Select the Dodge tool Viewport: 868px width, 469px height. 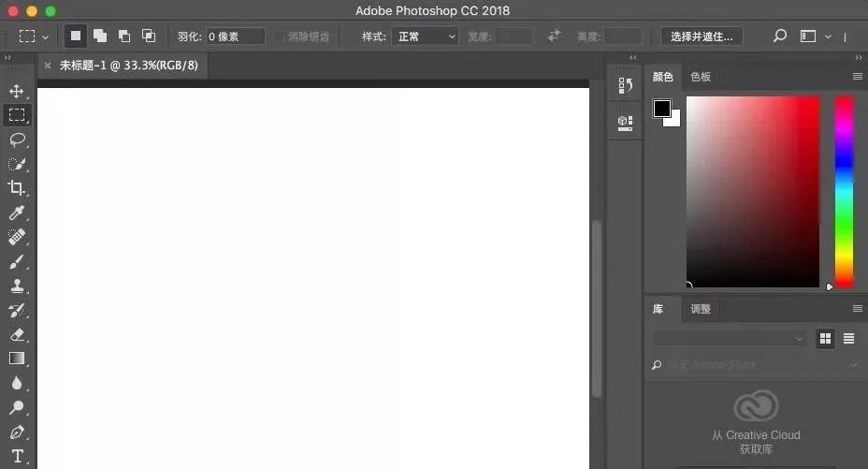tap(17, 407)
